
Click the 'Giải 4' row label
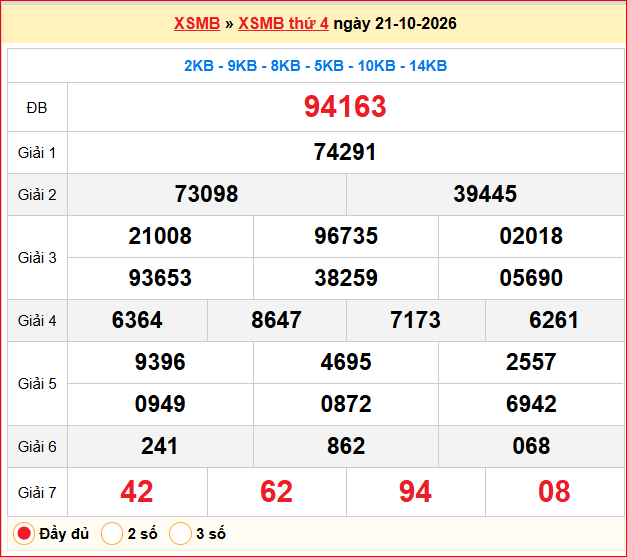pyautogui.click(x=37, y=321)
